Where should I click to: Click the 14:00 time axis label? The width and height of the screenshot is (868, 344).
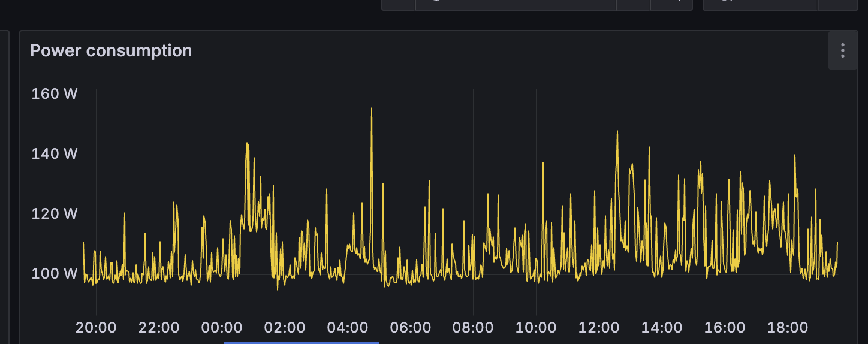pos(662,328)
